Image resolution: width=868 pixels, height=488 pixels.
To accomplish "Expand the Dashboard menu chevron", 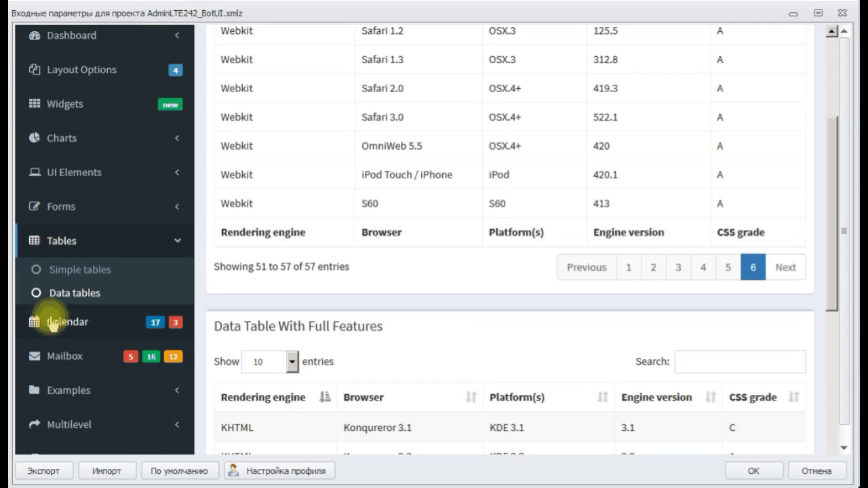I will (177, 35).
